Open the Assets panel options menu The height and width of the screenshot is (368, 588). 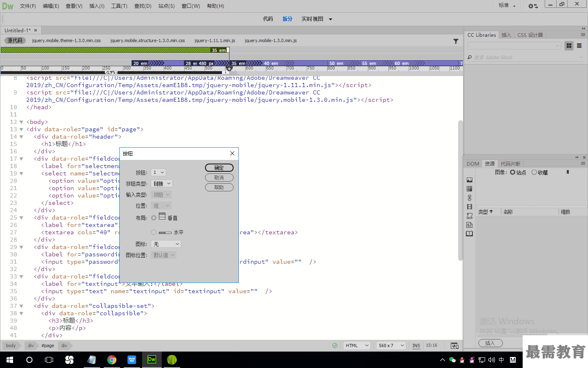click(x=583, y=164)
